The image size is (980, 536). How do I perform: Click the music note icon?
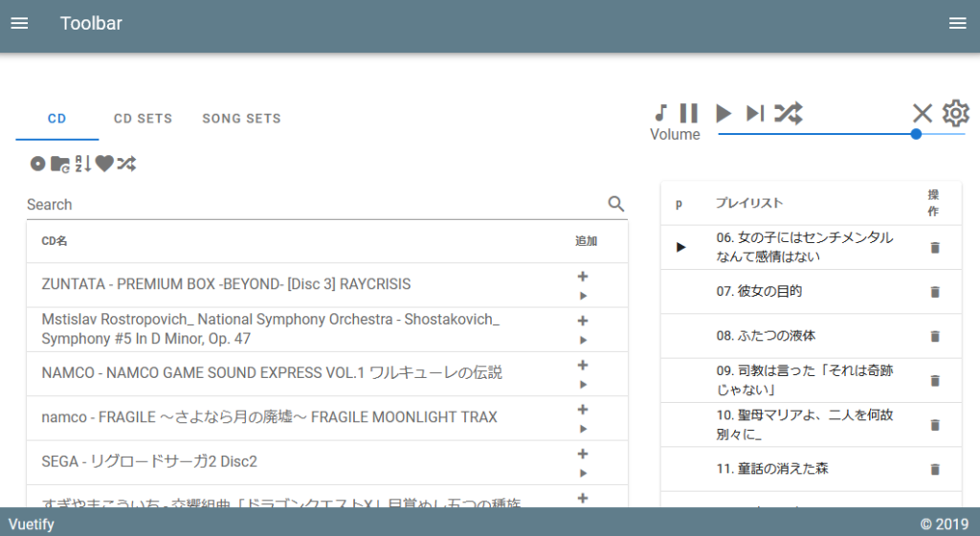pos(660,114)
